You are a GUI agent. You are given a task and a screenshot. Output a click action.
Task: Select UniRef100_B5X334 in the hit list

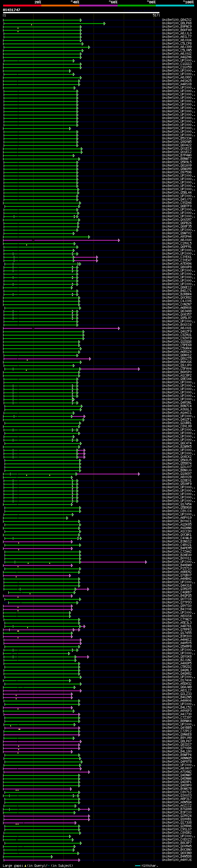click(x=177, y=139)
